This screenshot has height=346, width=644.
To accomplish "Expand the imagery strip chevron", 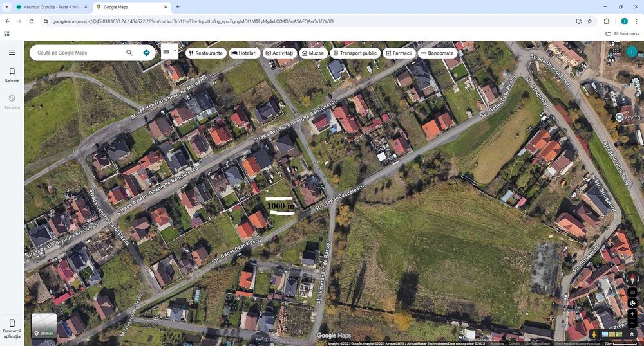I will [x=632, y=334].
